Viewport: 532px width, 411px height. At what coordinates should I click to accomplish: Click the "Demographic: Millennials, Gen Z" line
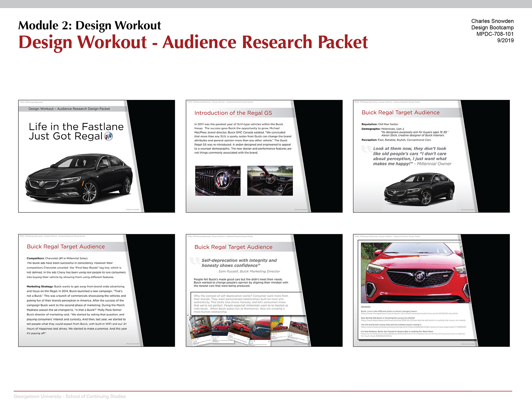click(x=383, y=129)
